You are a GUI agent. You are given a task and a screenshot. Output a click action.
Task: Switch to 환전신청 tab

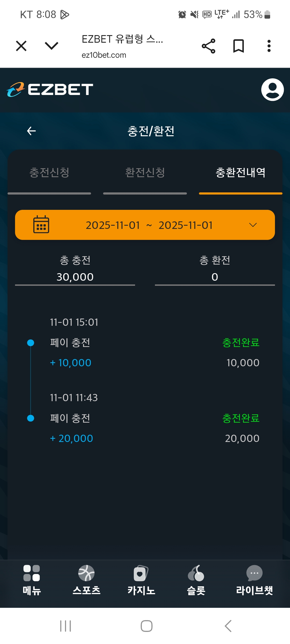coord(145,173)
